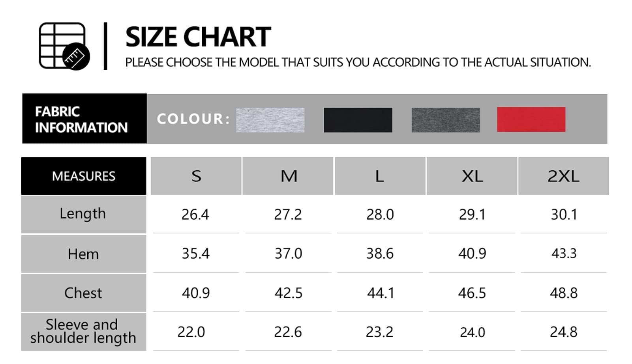Click the Length row label

click(84, 214)
